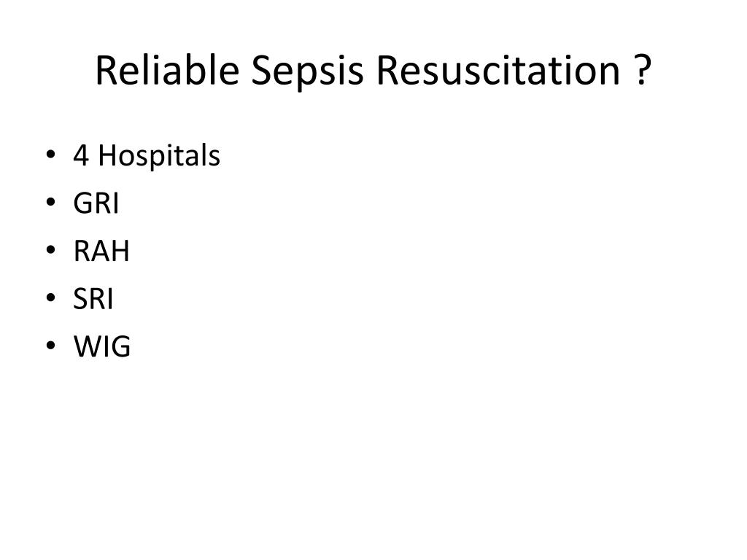The width and height of the screenshot is (747, 560).
Task: Click the "GRI" list item
Action: 96,203
